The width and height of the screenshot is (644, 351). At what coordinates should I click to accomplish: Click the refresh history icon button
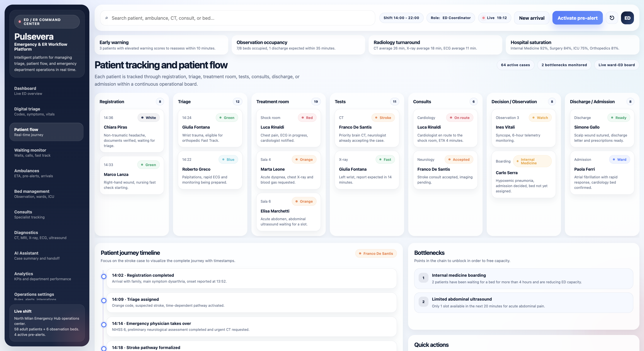612,18
